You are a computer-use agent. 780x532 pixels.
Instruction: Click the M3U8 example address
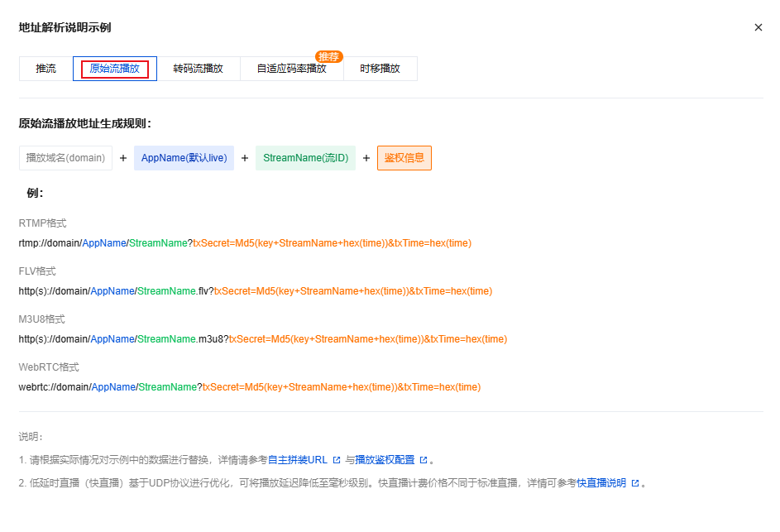pyautogui.click(x=263, y=339)
